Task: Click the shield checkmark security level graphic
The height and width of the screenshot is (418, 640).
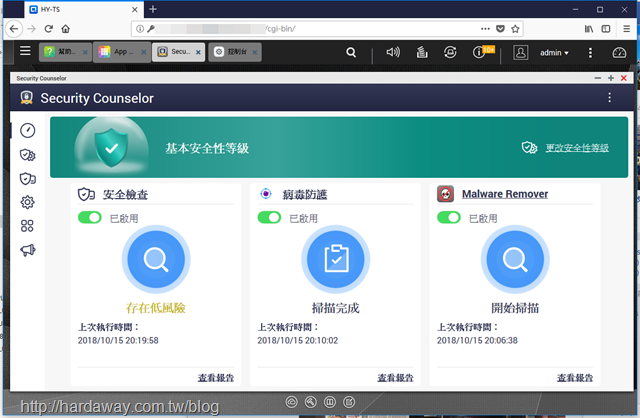Action: pos(111,147)
